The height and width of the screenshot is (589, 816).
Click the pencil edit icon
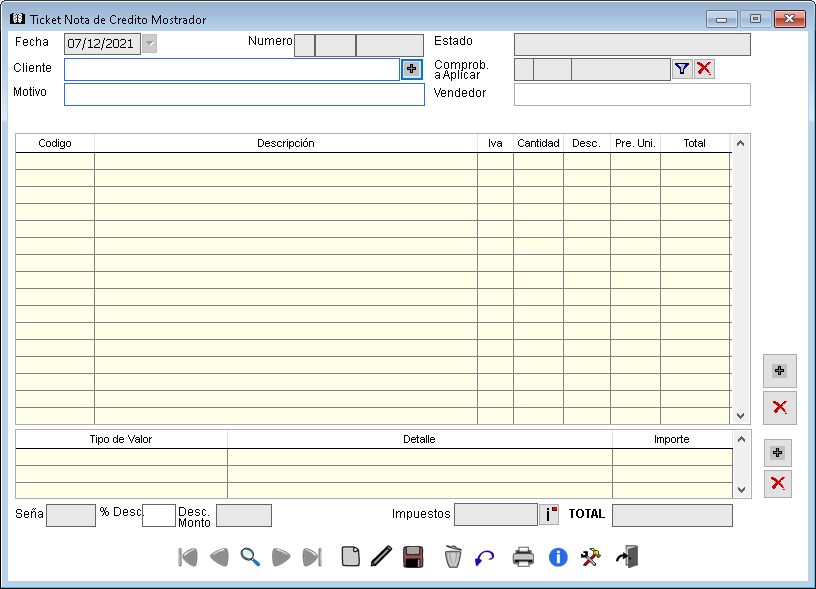[x=380, y=557]
